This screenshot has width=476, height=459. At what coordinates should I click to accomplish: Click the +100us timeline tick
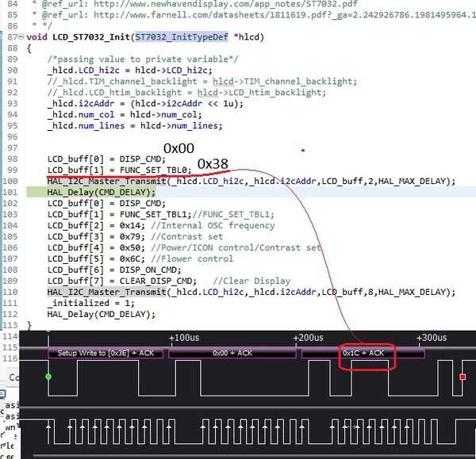coord(184,338)
